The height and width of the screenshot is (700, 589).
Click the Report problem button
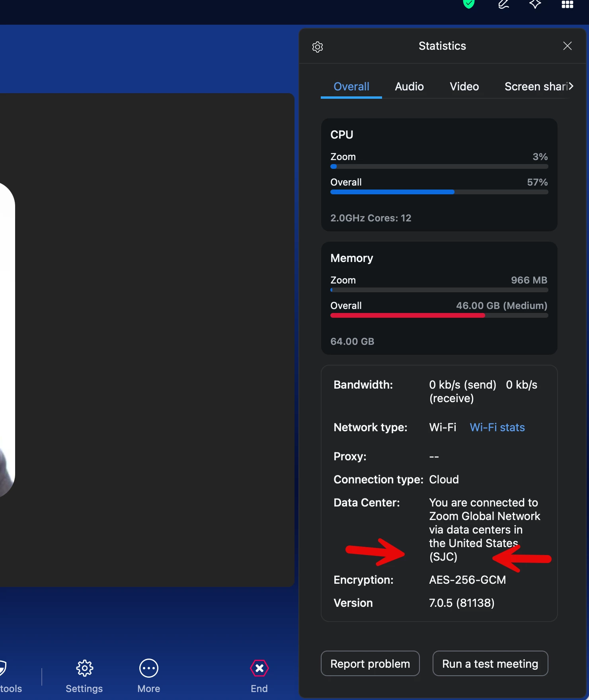(370, 663)
